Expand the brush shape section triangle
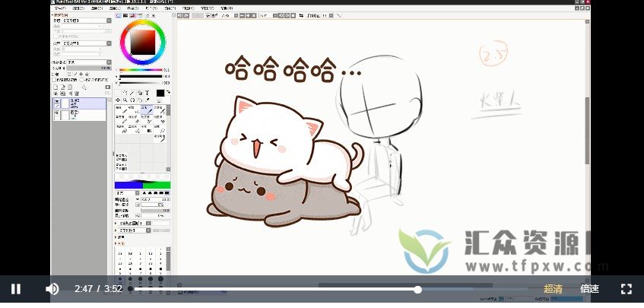This screenshot has height=308, width=644. click(116, 223)
